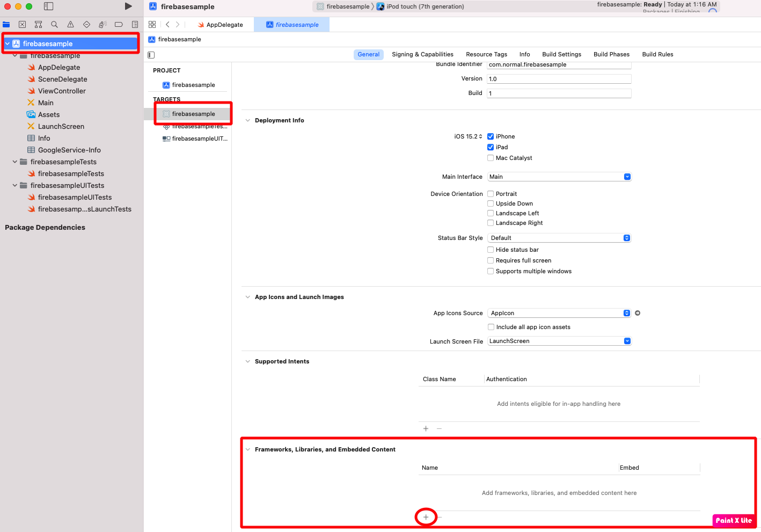Check Supports multiple windows

(x=491, y=271)
